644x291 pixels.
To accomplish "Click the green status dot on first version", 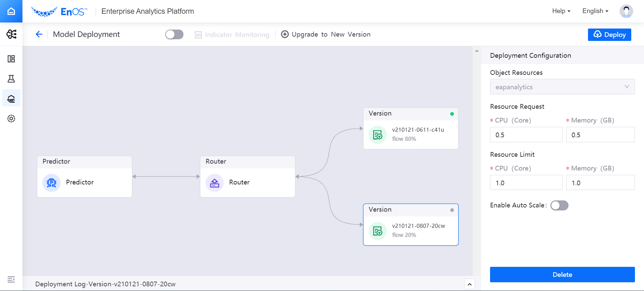I will [x=452, y=114].
